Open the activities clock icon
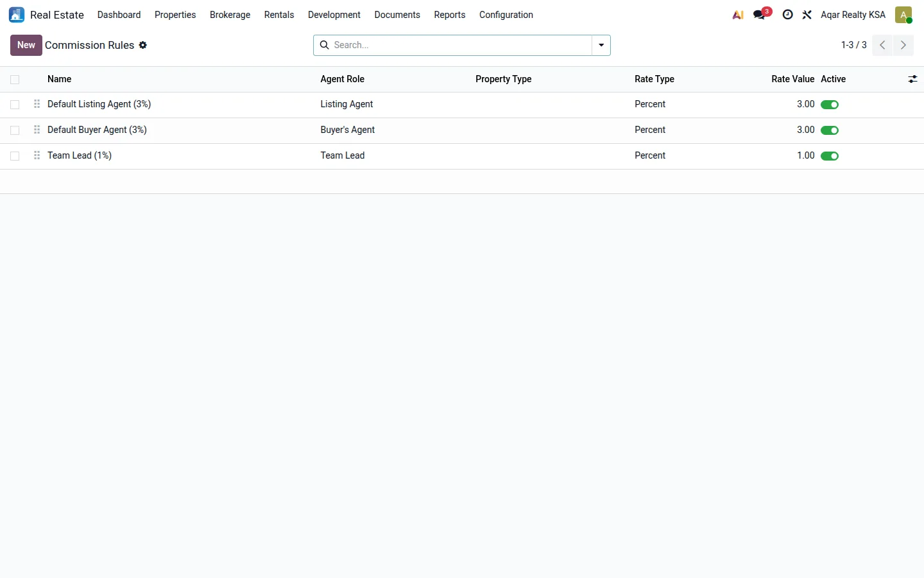The image size is (924, 578). click(787, 15)
